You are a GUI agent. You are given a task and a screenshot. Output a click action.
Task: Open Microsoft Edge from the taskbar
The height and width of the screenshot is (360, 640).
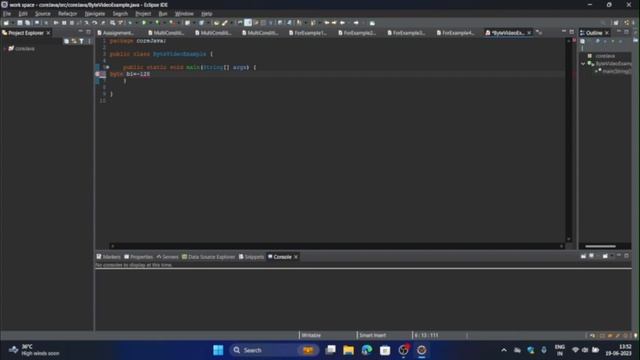[x=367, y=350]
